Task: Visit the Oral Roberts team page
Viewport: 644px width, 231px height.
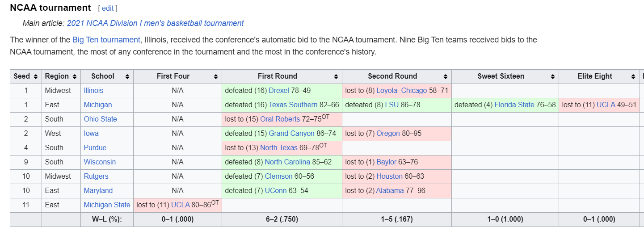Action: (280, 119)
